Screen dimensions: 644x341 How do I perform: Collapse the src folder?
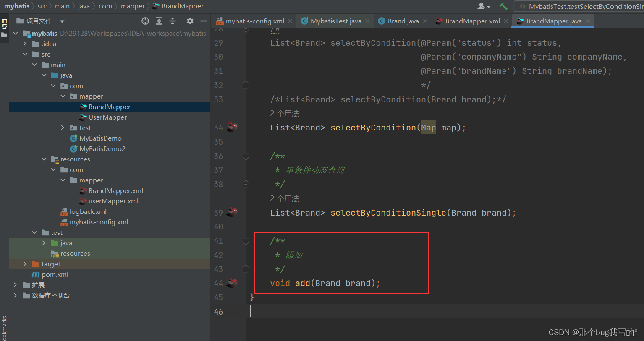click(x=25, y=54)
